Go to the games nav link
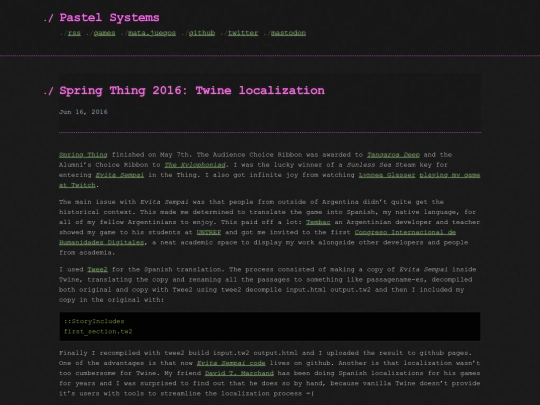Image resolution: width=540 pixels, height=405 pixels. [x=104, y=33]
